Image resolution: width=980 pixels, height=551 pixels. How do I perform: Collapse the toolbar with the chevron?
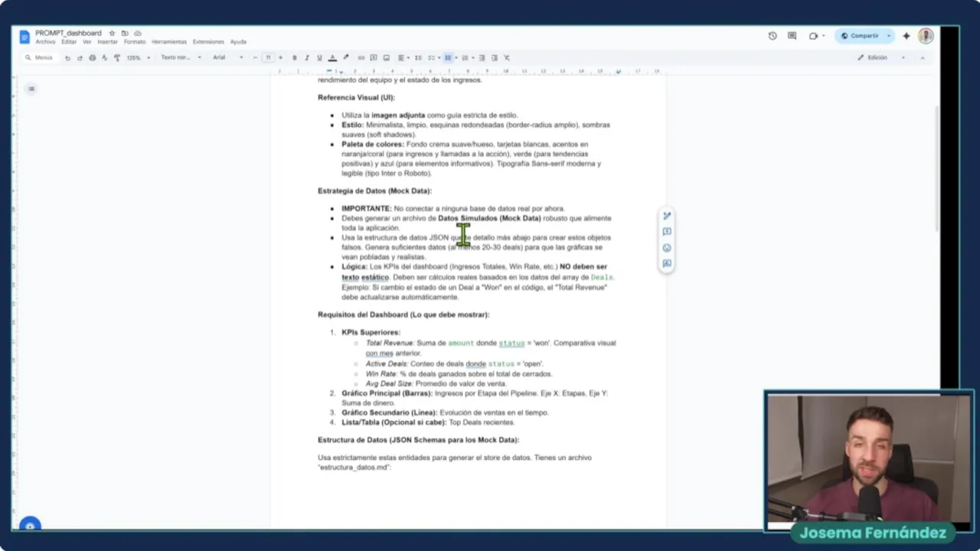click(x=922, y=57)
